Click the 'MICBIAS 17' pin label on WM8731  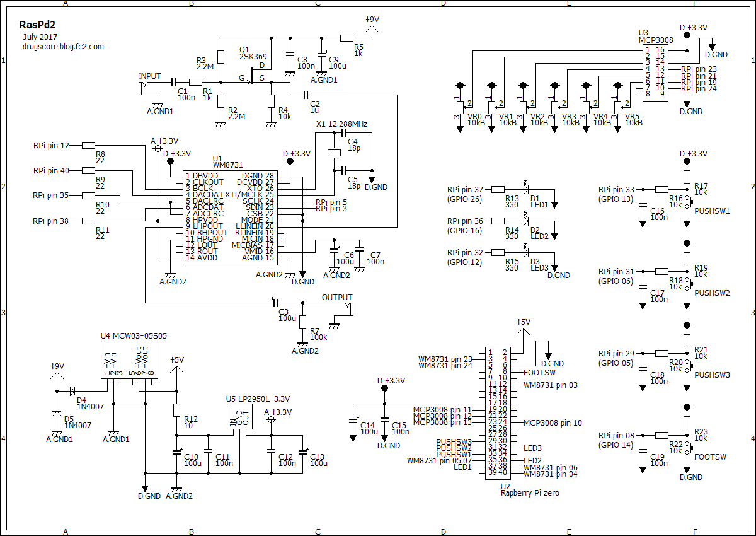253,245
